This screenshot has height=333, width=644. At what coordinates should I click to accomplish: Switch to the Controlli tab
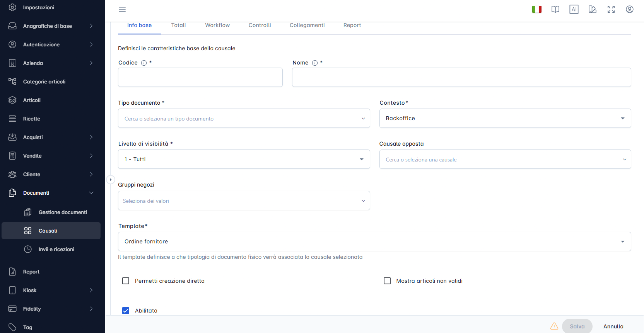click(x=260, y=25)
